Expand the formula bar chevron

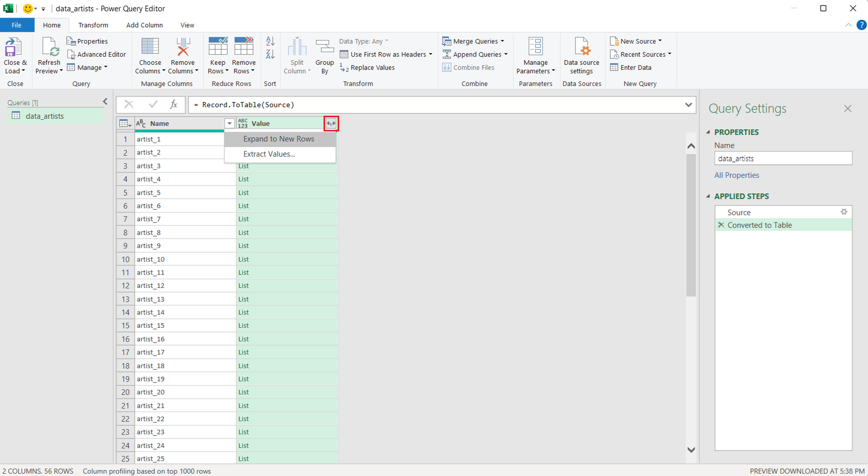(688, 105)
